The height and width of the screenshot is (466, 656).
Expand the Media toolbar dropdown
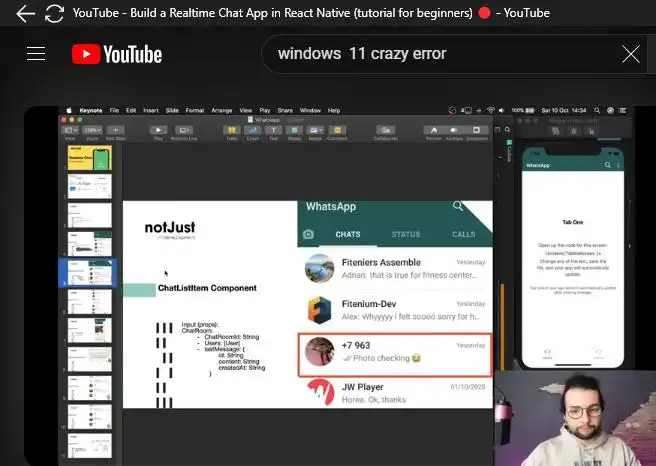click(315, 130)
